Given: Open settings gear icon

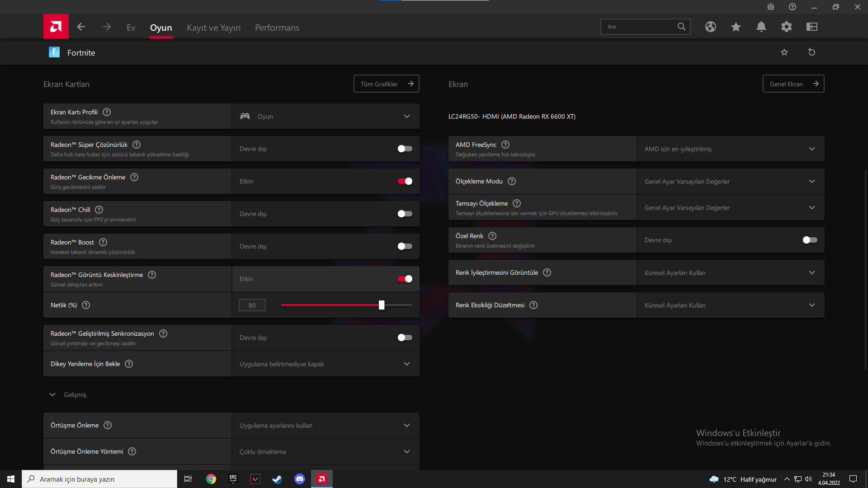Looking at the screenshot, I should (x=786, y=27).
